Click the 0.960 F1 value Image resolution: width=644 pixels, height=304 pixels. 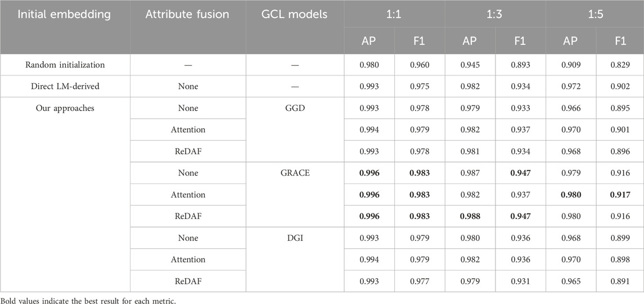(420, 65)
